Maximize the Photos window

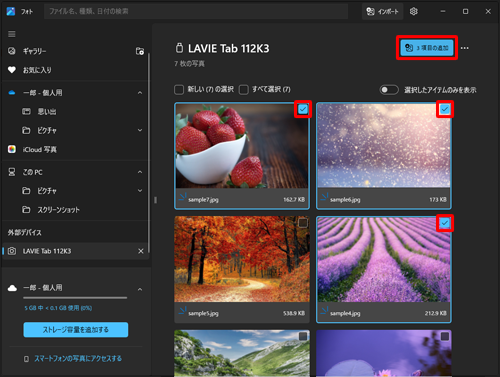pyautogui.click(x=465, y=11)
